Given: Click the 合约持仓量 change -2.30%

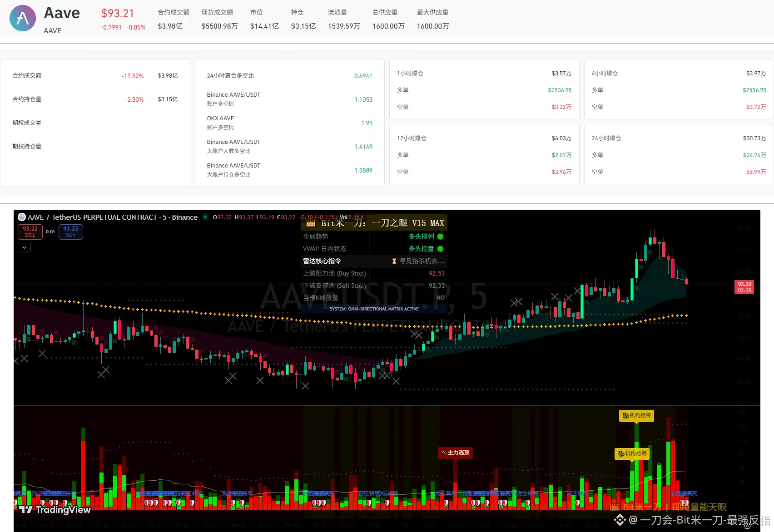Looking at the screenshot, I should coord(134,99).
